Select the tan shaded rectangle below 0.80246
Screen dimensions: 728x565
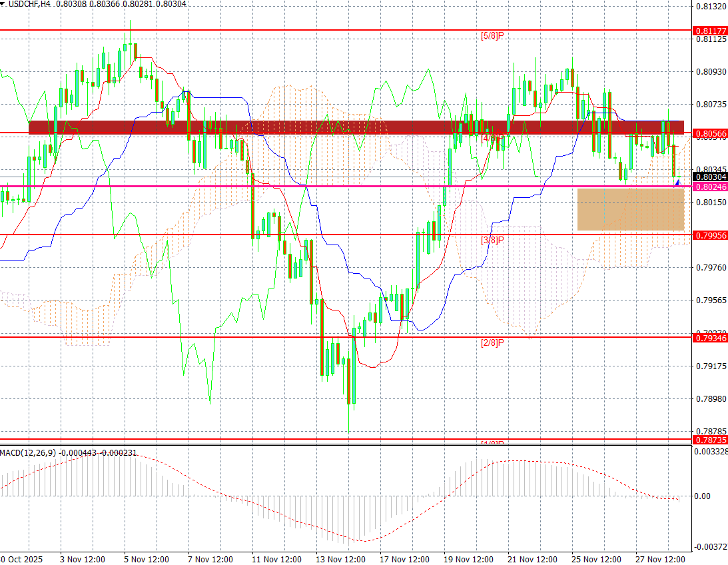pos(631,209)
